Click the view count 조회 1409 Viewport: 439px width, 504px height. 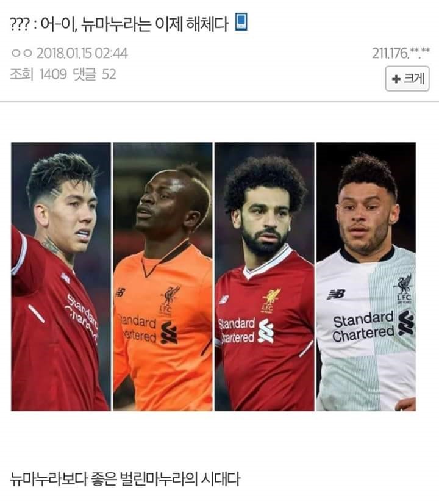pos(38,74)
